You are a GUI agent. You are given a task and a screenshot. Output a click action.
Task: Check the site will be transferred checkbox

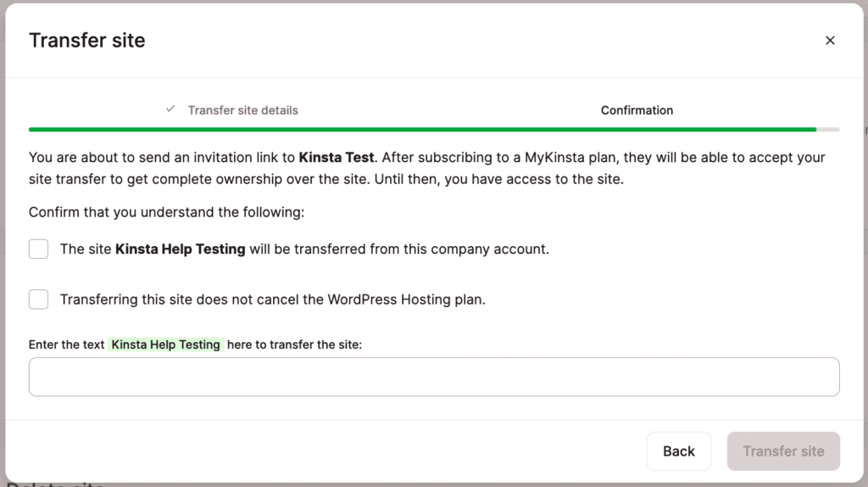(38, 249)
